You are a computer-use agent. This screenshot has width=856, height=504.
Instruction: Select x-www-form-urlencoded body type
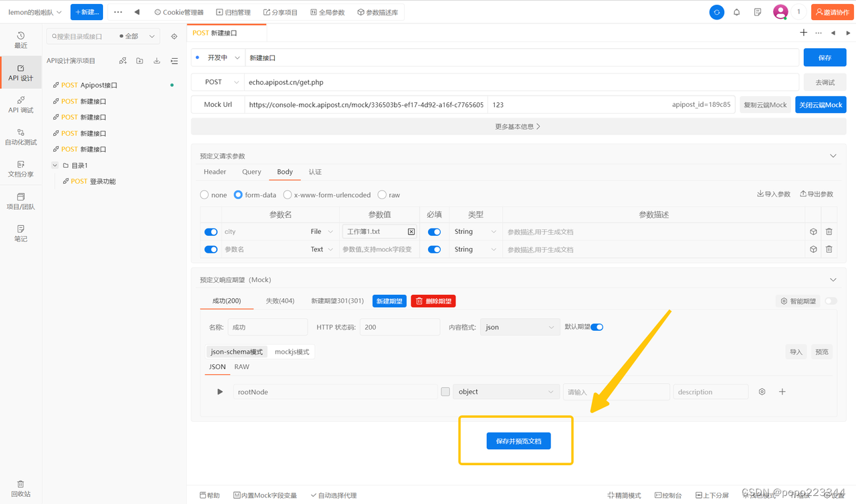tap(288, 195)
